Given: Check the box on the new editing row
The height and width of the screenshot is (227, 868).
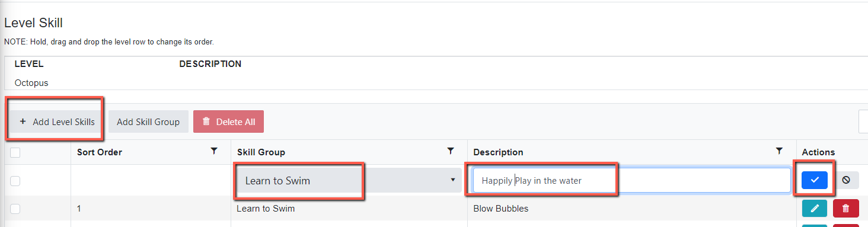Looking at the screenshot, I should pyautogui.click(x=15, y=180).
